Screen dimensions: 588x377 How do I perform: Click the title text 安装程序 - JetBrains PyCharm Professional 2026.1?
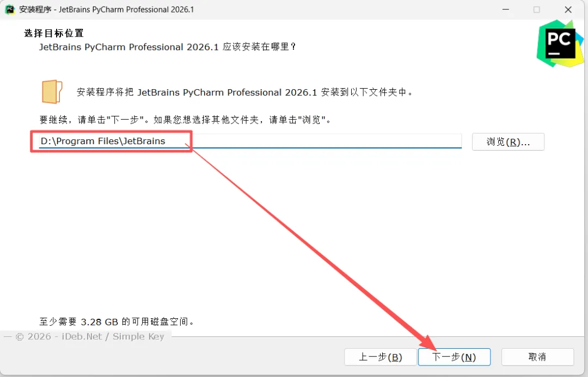click(107, 9)
